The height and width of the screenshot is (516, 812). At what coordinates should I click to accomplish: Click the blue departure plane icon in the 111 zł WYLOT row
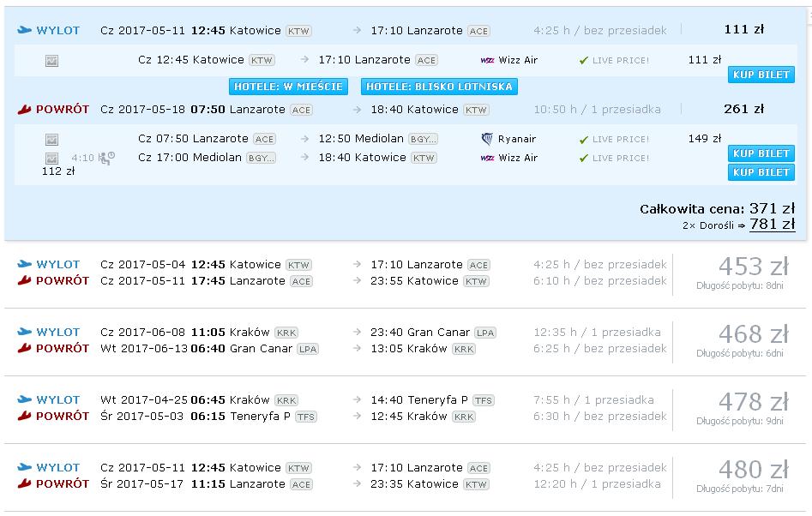click(x=24, y=30)
